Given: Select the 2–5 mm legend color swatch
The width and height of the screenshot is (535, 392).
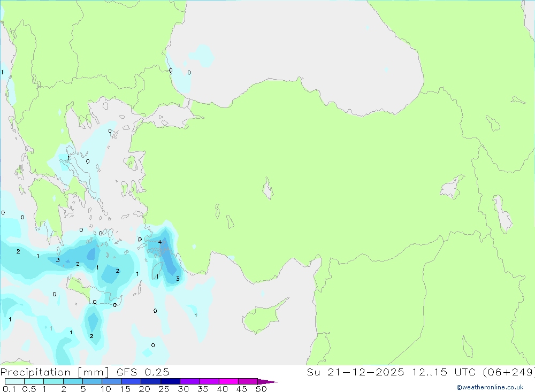Looking at the screenshot, I should tap(73, 381).
